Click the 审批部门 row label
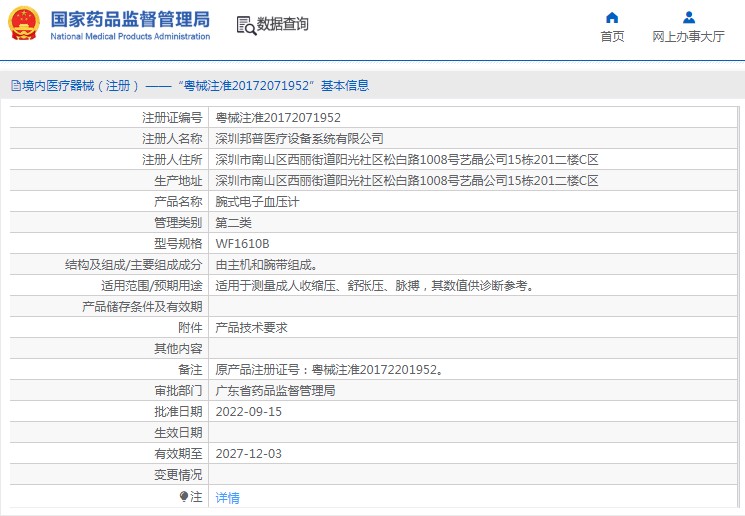745x516 pixels. (x=178, y=391)
